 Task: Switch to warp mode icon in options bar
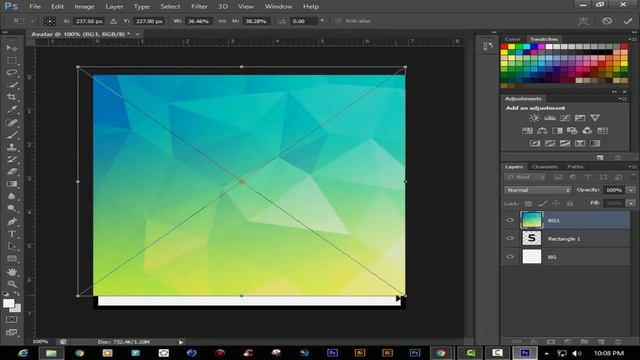pyautogui.click(x=583, y=21)
